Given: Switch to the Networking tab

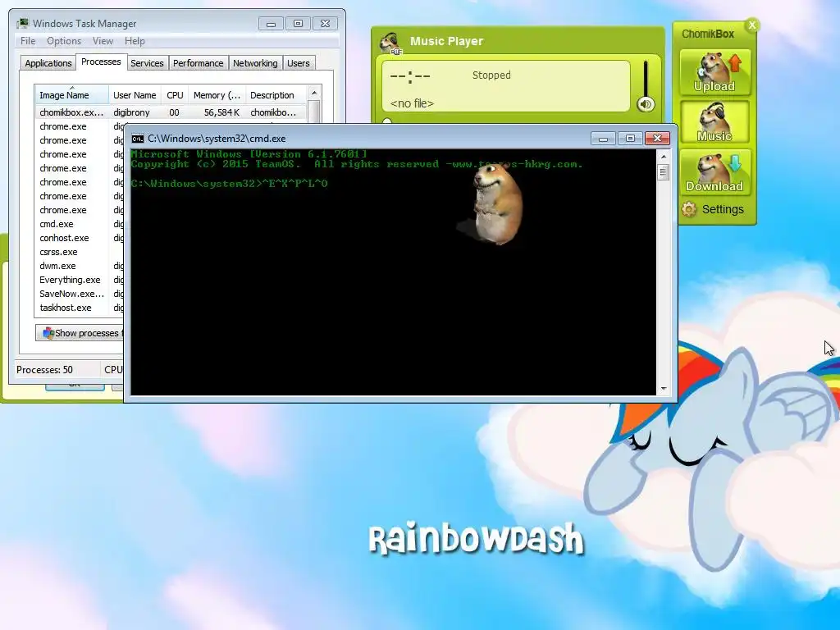Looking at the screenshot, I should point(255,63).
